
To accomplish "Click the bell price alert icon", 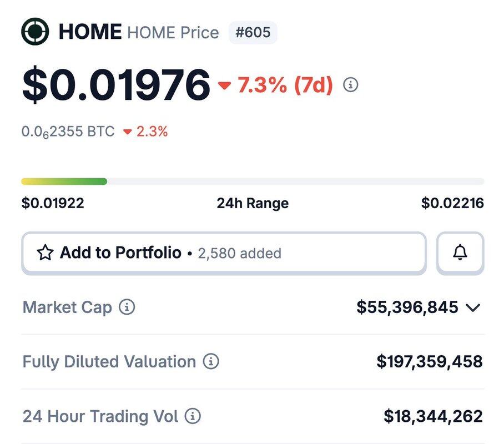I will pos(460,253).
